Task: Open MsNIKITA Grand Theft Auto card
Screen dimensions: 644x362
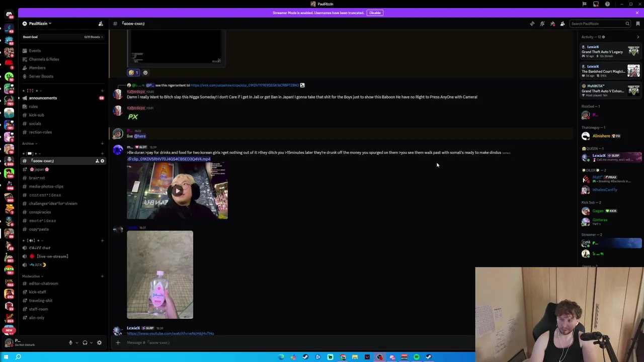Action: pos(611,90)
